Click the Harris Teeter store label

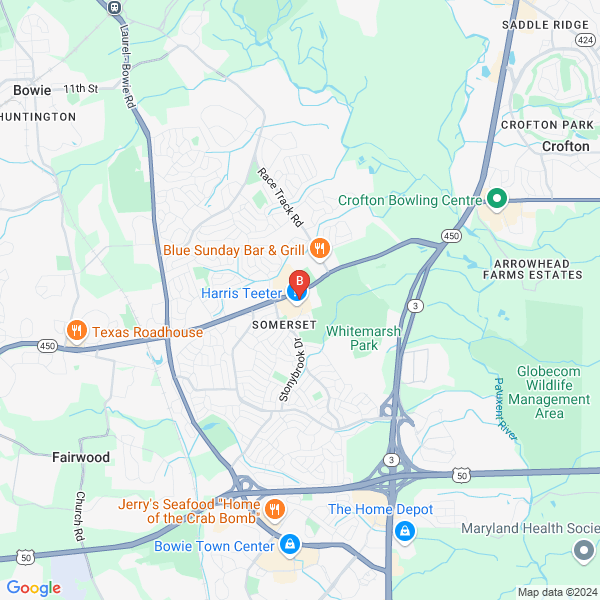pyautogui.click(x=241, y=293)
